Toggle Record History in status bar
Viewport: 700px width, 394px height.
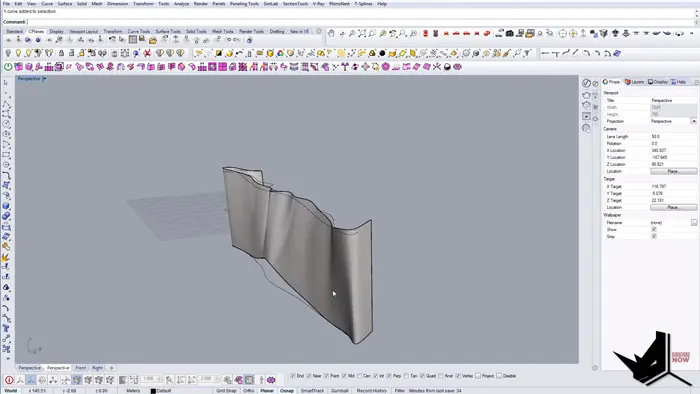click(371, 390)
